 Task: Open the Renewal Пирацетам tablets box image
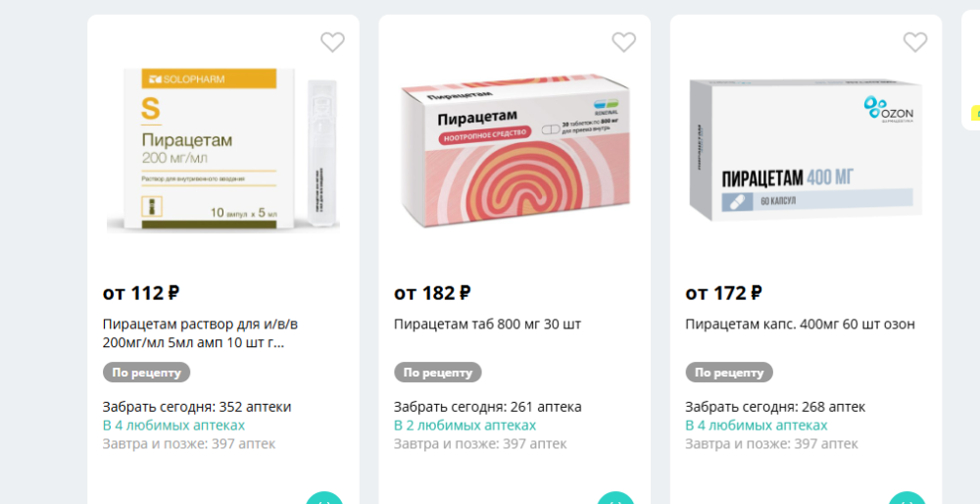pyautogui.click(x=514, y=151)
